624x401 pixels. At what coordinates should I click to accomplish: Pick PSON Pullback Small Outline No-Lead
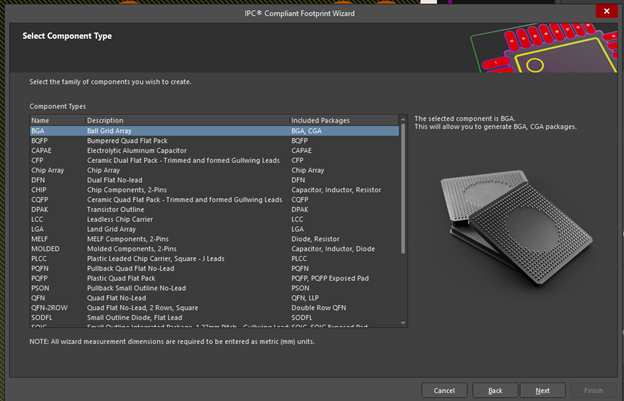(x=214, y=288)
